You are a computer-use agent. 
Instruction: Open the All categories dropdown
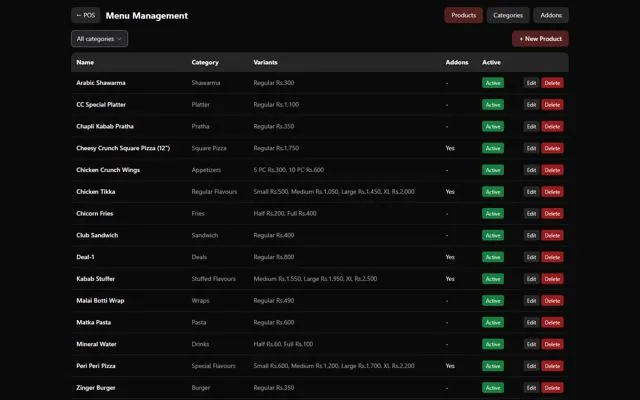click(99, 39)
